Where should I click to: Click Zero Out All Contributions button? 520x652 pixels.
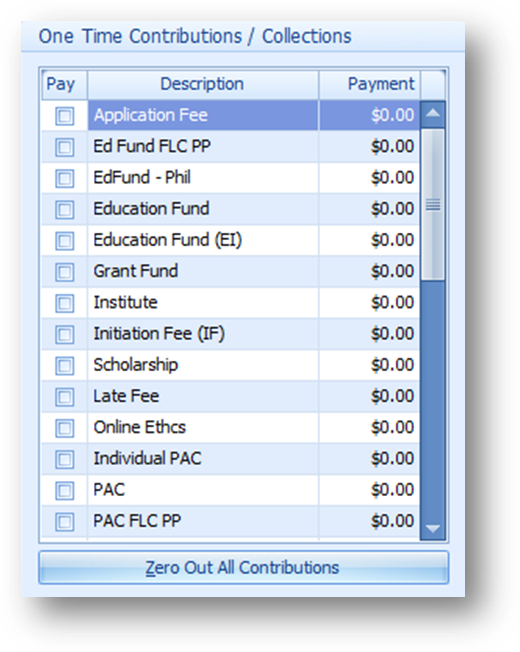(x=244, y=568)
